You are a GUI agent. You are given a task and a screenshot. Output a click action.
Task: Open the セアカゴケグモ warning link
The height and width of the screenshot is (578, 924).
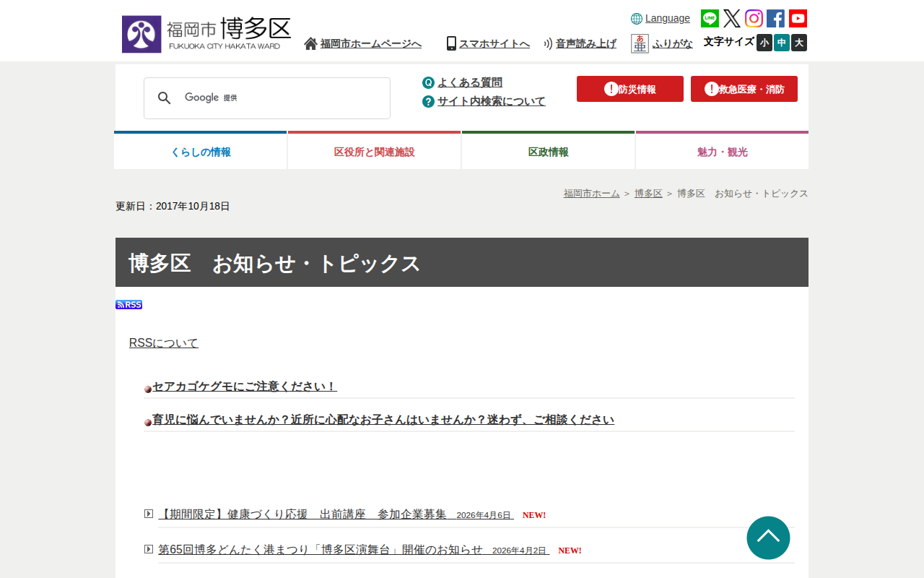[x=243, y=387]
